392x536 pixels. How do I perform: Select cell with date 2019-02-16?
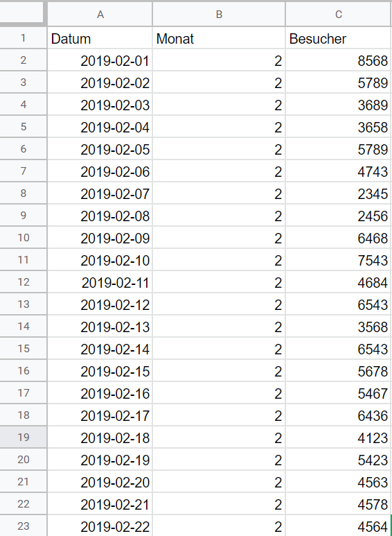click(100, 392)
